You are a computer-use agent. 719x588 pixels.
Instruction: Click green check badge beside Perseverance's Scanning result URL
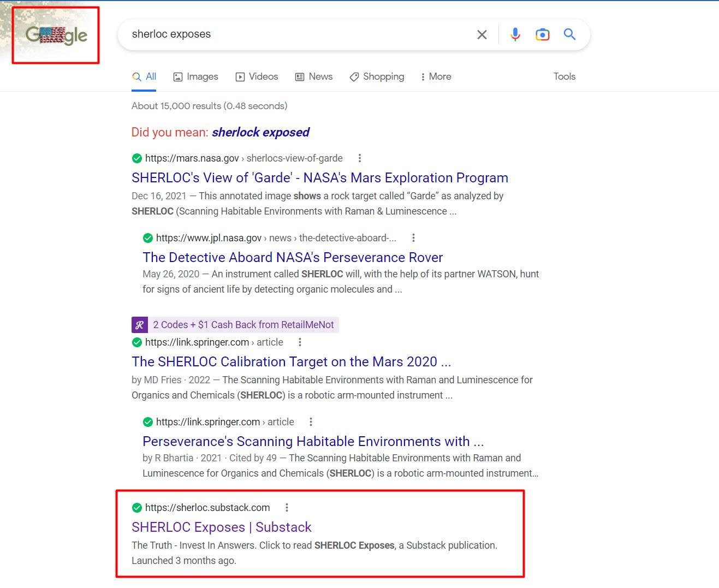point(148,422)
